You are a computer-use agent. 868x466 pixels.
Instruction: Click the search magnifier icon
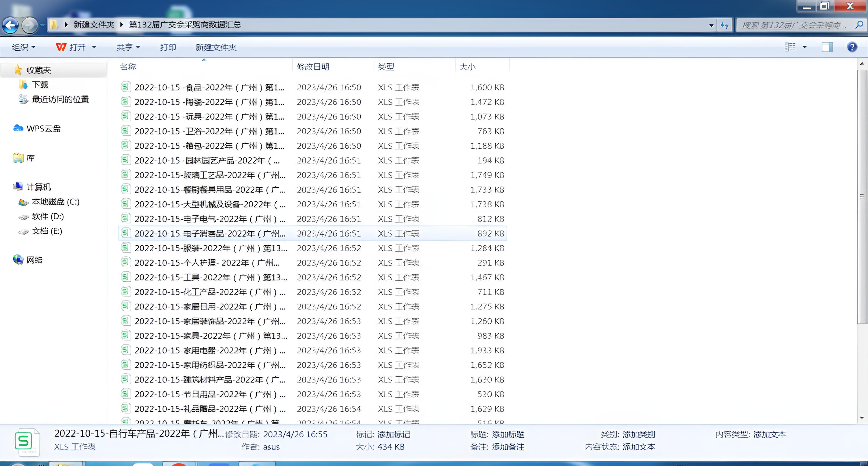tap(859, 25)
